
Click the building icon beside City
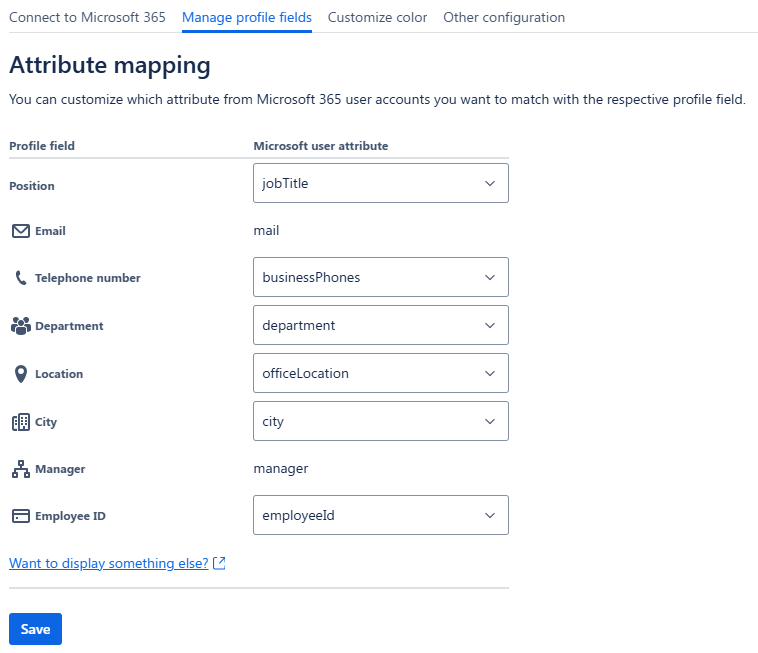point(20,422)
